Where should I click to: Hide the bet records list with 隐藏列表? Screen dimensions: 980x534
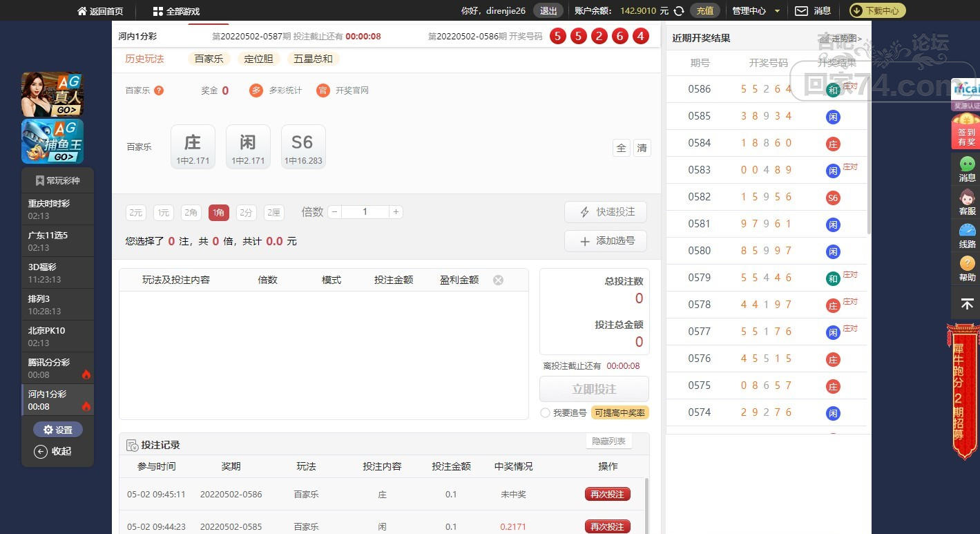click(608, 441)
